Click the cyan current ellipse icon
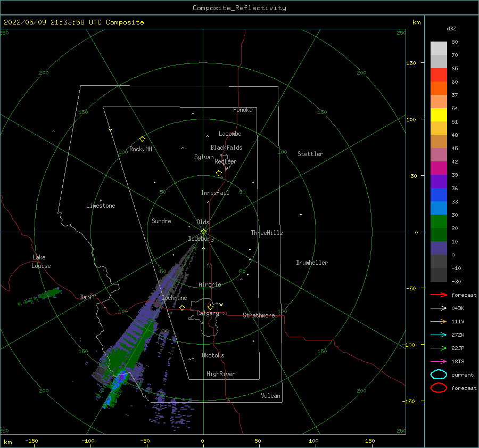The image size is (479, 448). pyautogui.click(x=439, y=374)
